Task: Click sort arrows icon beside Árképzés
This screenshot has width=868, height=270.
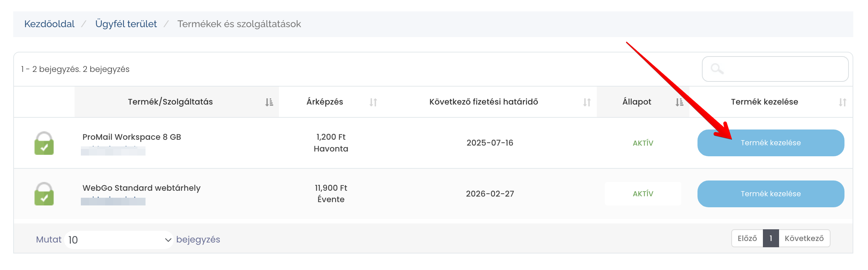Action: (x=373, y=102)
